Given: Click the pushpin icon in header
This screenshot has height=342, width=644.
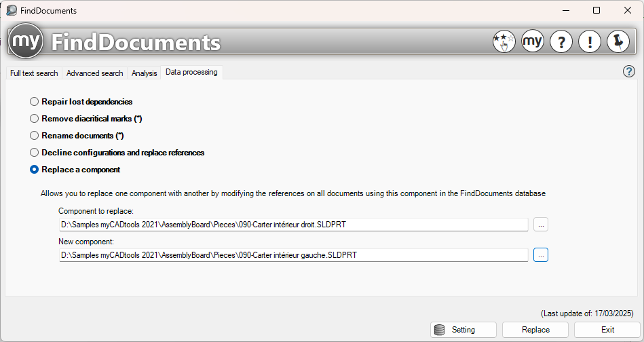Looking at the screenshot, I should coord(618,42).
